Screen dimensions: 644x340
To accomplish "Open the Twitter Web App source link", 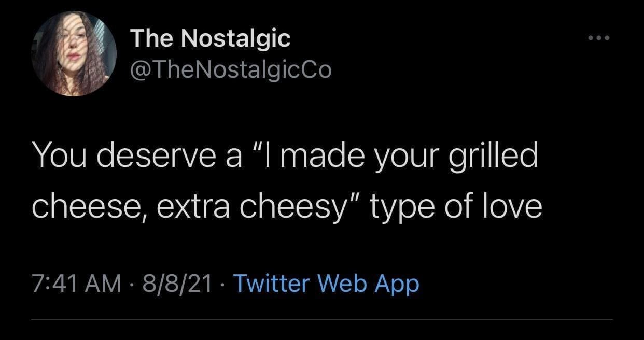I will [326, 283].
